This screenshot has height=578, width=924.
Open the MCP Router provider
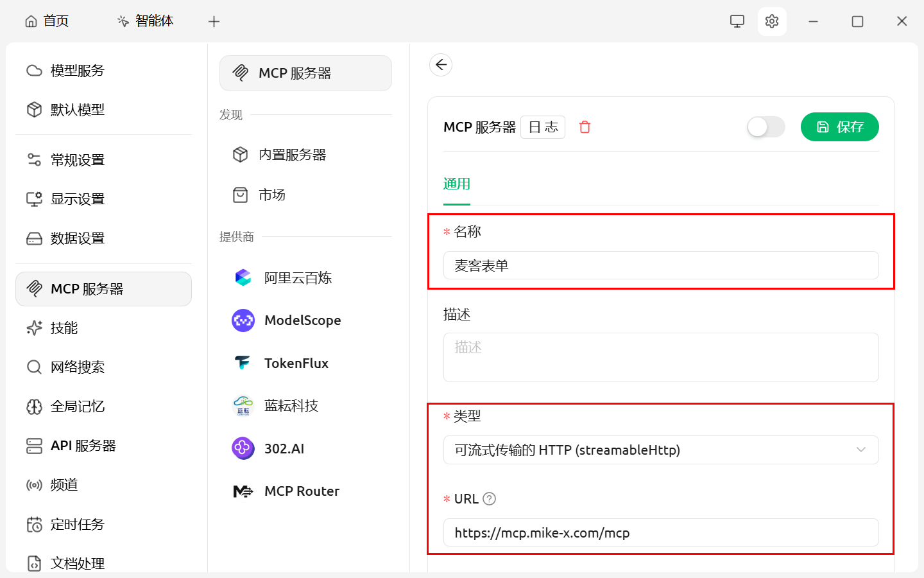tap(301, 491)
